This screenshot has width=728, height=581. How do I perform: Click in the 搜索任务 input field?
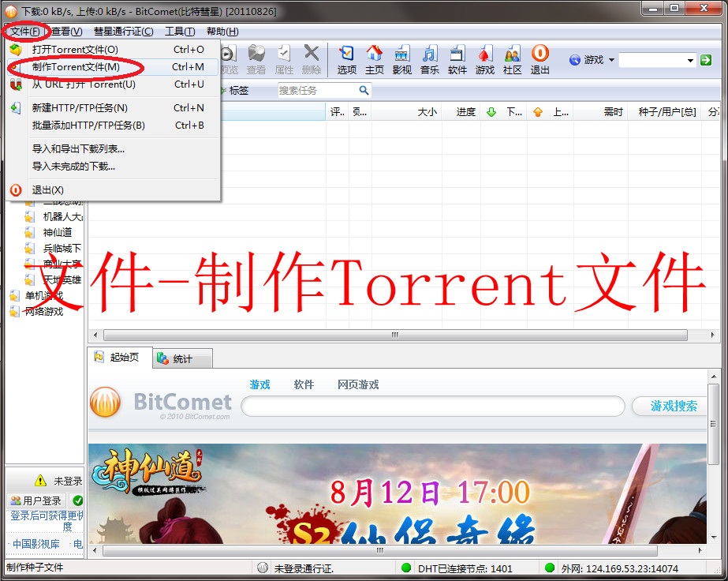318,90
